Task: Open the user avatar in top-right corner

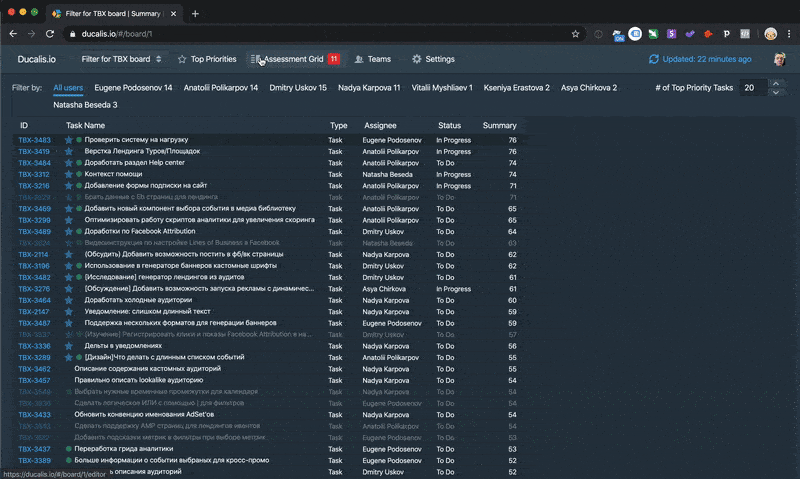Action: (x=779, y=59)
